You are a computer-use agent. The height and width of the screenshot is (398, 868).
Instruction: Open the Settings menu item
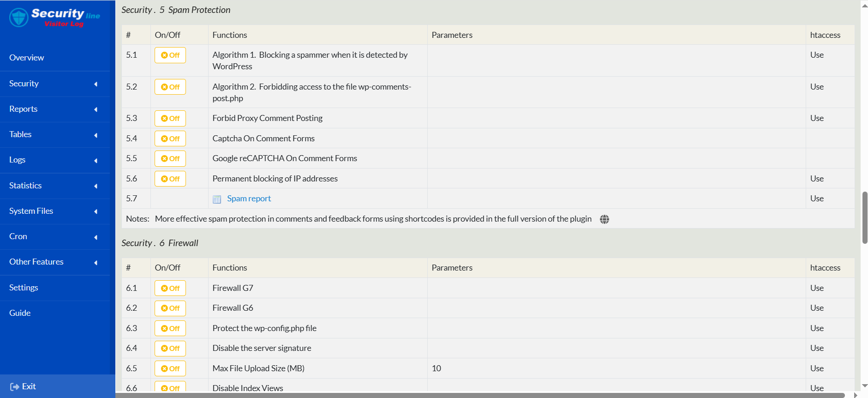(x=24, y=288)
